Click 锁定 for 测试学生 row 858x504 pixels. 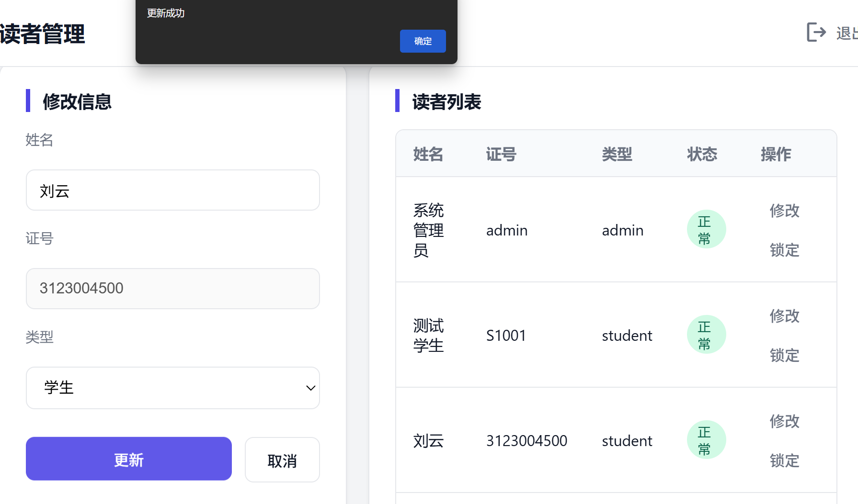tap(785, 355)
